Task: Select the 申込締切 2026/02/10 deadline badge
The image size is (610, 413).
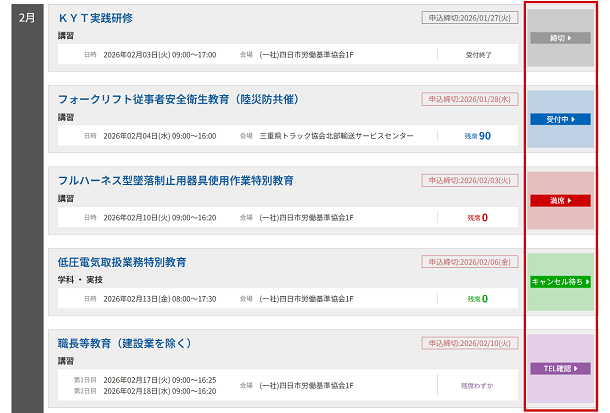Action: tap(470, 343)
